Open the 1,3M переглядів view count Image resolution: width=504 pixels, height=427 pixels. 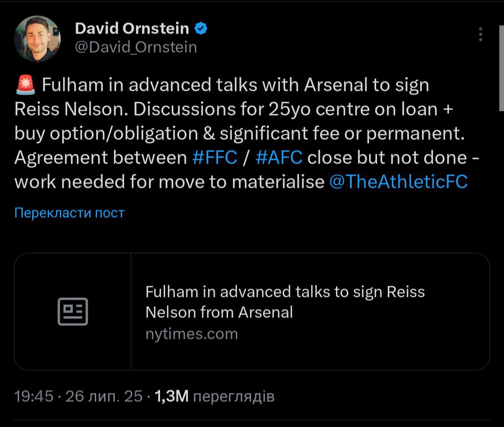[214, 397]
